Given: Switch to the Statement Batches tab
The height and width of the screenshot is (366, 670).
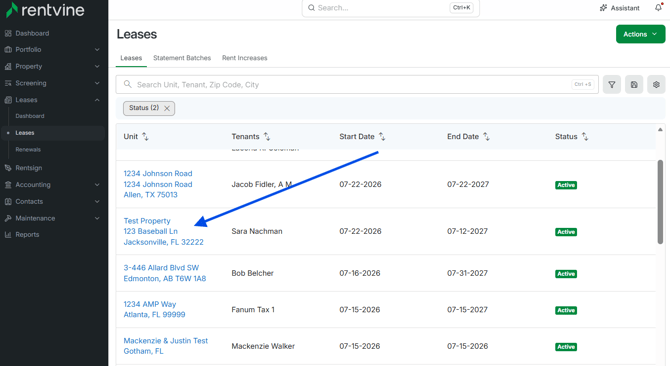Looking at the screenshot, I should pos(182,58).
